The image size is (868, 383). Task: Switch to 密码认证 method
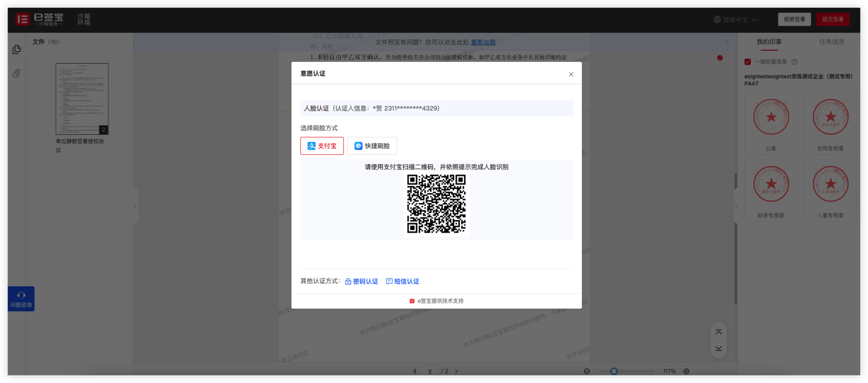coord(362,281)
